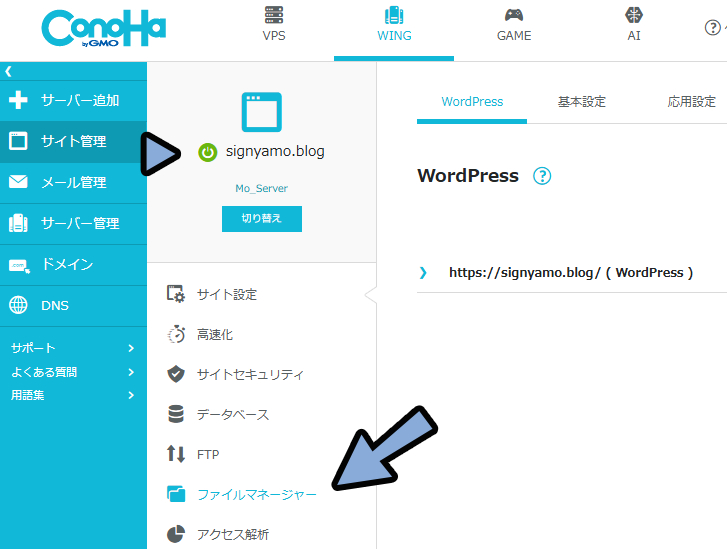This screenshot has height=549, width=727.
Task: Click the AI brain icon
Action: point(634,15)
